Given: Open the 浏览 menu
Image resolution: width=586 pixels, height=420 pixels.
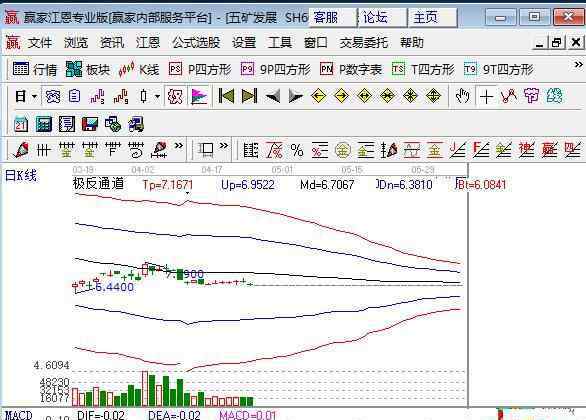Looking at the screenshot, I should point(75,43).
